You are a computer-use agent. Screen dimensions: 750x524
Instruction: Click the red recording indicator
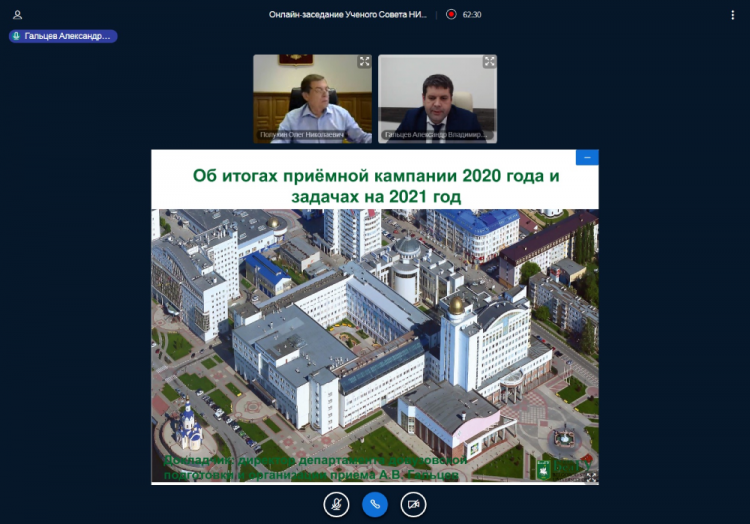(x=451, y=15)
